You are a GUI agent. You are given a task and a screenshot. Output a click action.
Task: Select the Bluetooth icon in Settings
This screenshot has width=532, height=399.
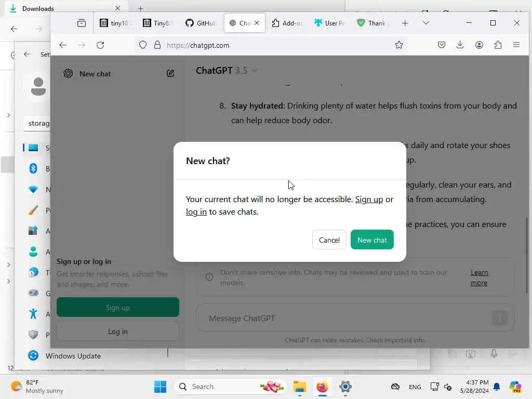33,168
